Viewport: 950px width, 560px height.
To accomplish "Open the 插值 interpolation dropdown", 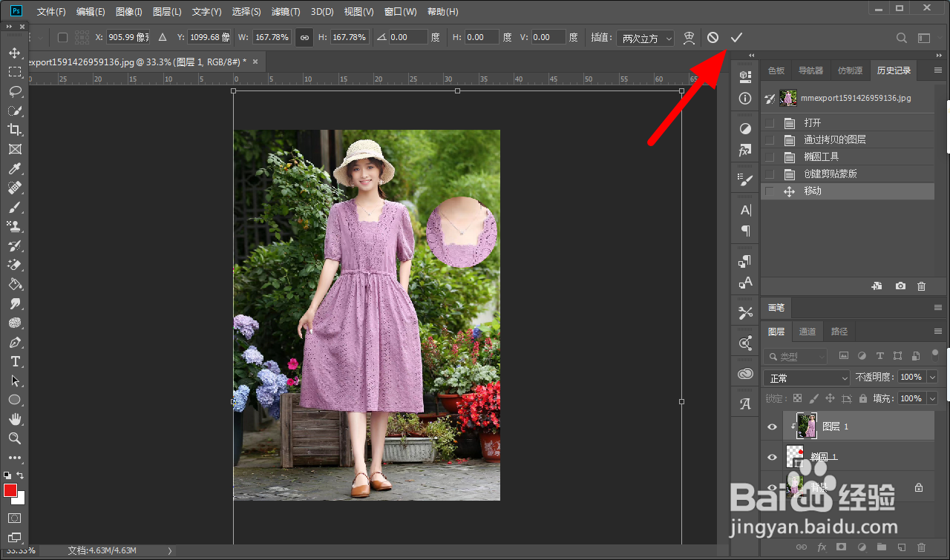I will (x=645, y=38).
